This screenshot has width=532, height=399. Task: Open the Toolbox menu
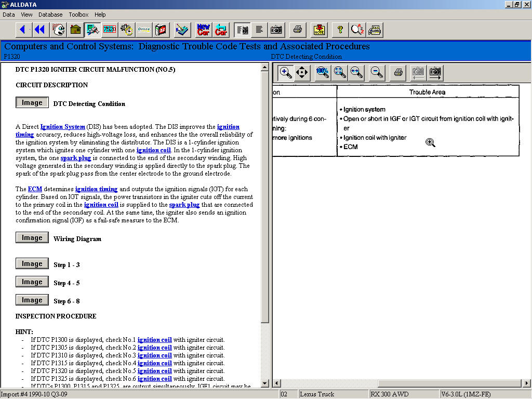(x=78, y=15)
